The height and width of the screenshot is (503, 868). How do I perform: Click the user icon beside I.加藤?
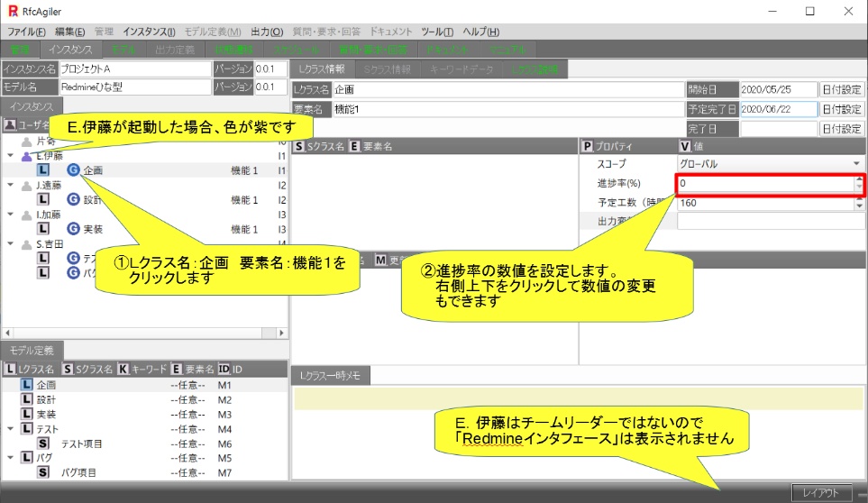(26, 215)
